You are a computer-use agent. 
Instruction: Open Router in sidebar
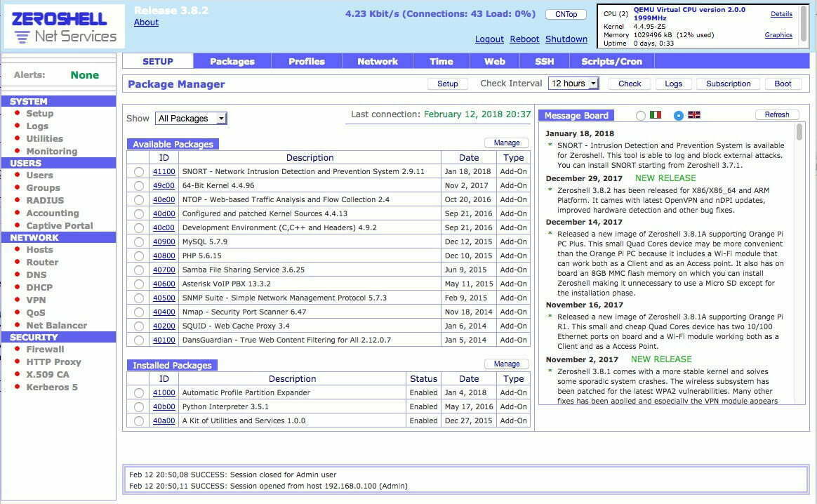click(x=42, y=262)
